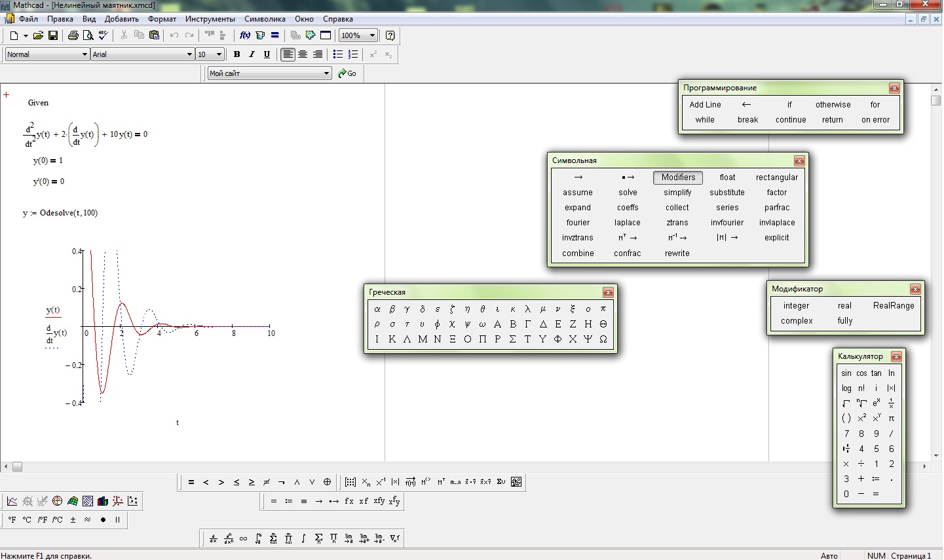Click the infinity symbol in calculus toolbar

point(243,538)
